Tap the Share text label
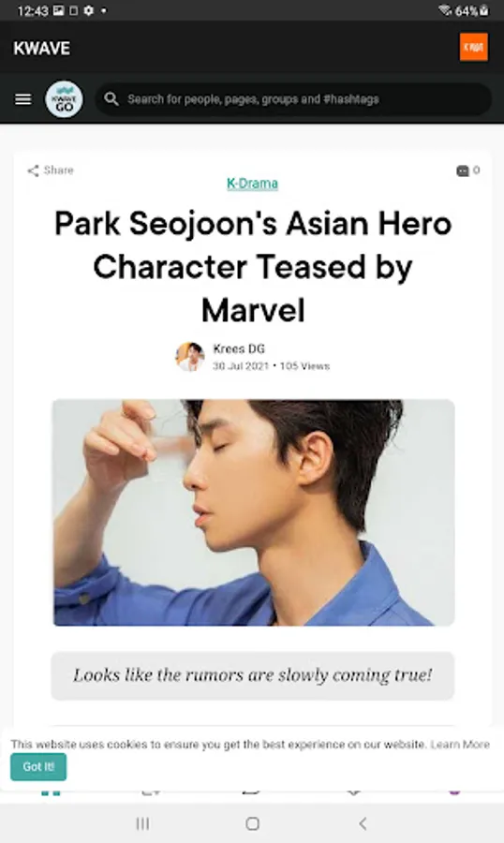504x843 pixels. 59,170
